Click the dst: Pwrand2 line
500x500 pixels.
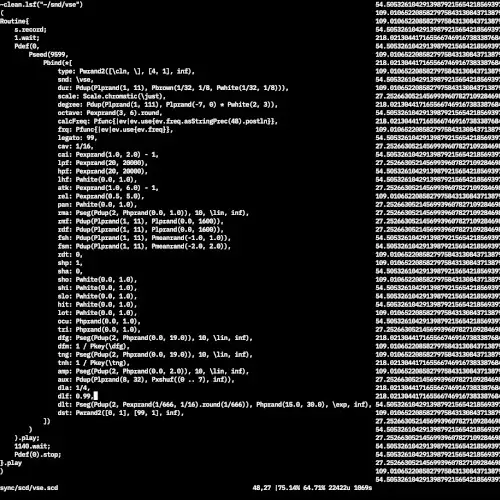coord(121,413)
